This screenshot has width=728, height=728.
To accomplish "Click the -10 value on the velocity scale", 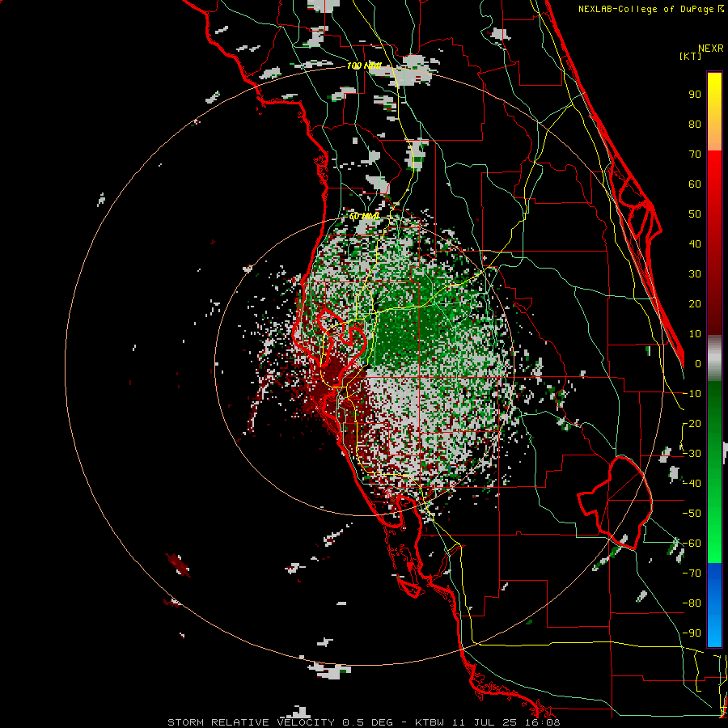I will [692, 394].
